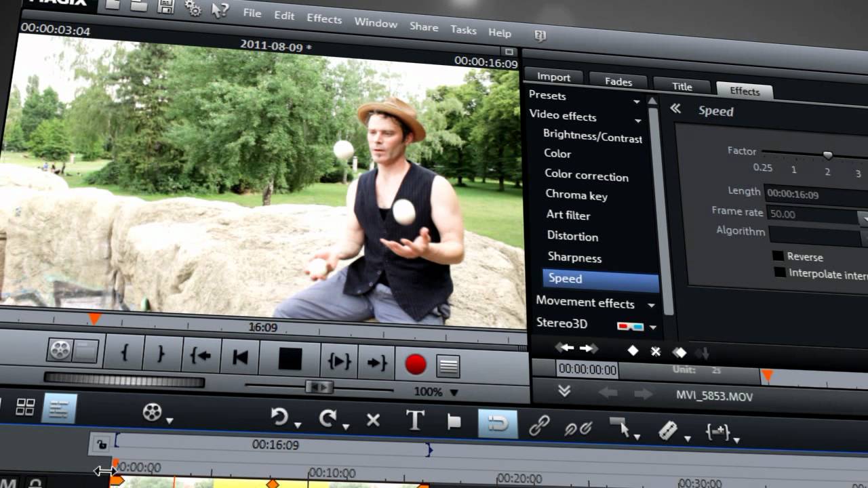Switch to the Title tab
868x488 pixels.
coord(682,85)
